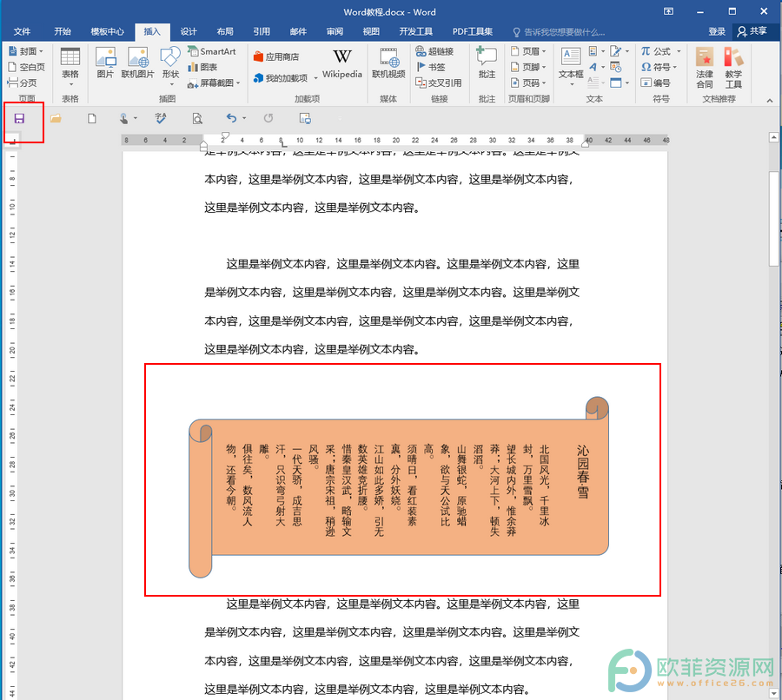Switch to the Layout (布局) tab
782x700 pixels.
(225, 31)
